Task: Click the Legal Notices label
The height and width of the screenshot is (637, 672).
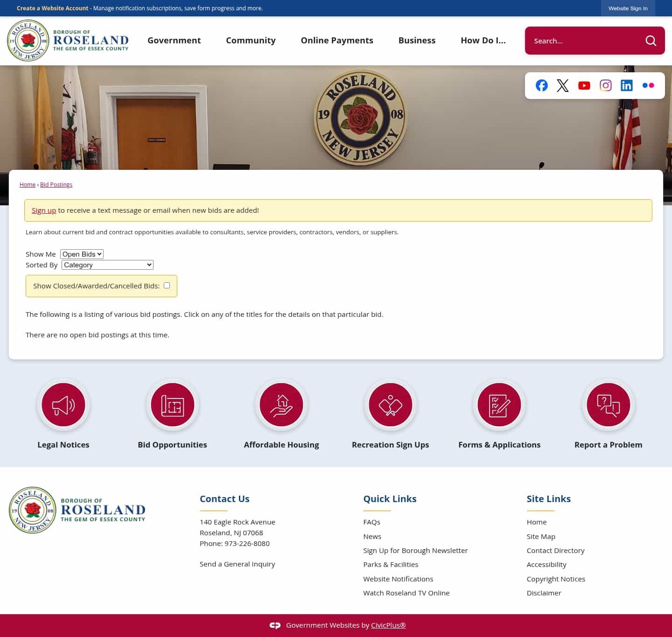Action: (63, 445)
